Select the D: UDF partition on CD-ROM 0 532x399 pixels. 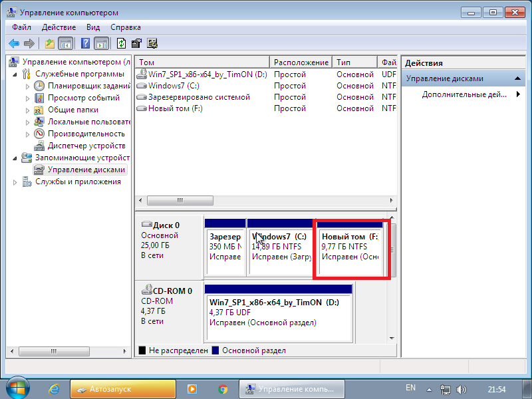279,313
